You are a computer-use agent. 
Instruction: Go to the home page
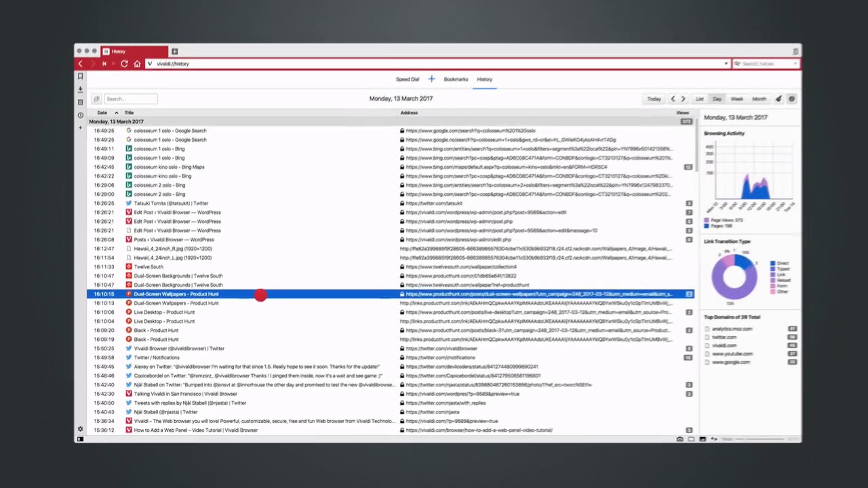click(x=137, y=64)
